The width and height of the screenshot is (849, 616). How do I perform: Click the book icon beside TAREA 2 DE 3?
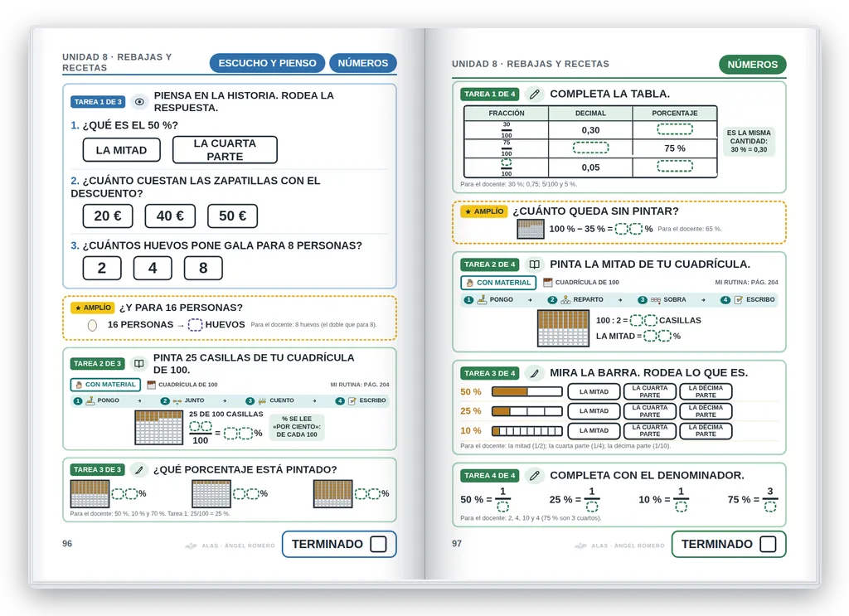[x=138, y=364]
